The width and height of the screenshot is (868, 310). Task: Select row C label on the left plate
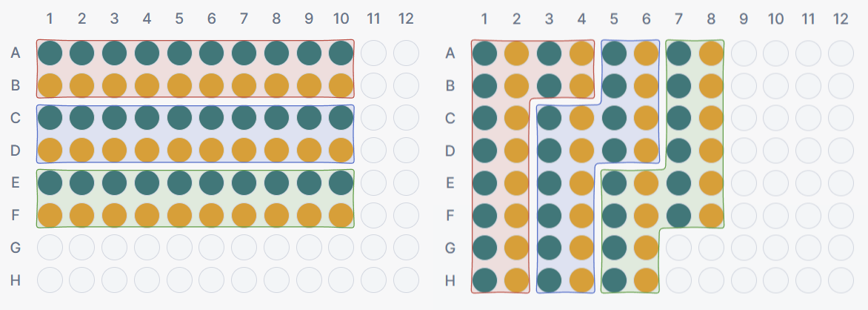pyautogui.click(x=15, y=118)
